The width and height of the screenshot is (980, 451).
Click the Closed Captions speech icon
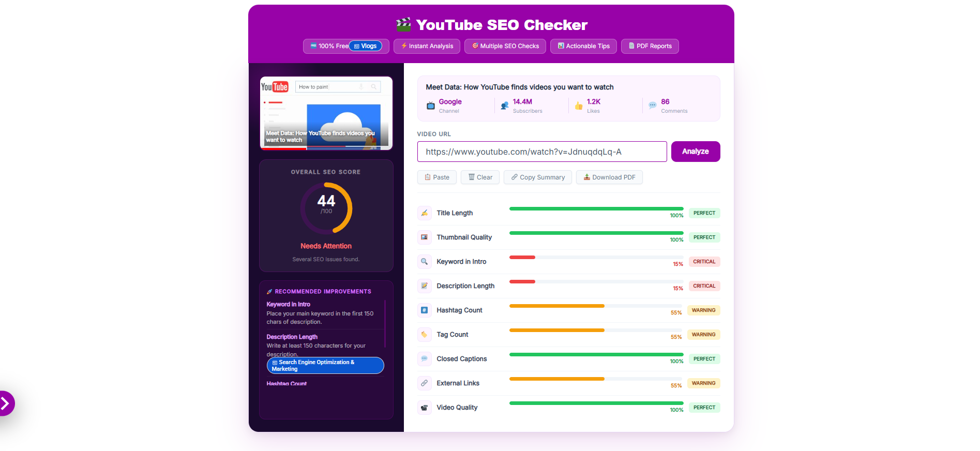[424, 359]
